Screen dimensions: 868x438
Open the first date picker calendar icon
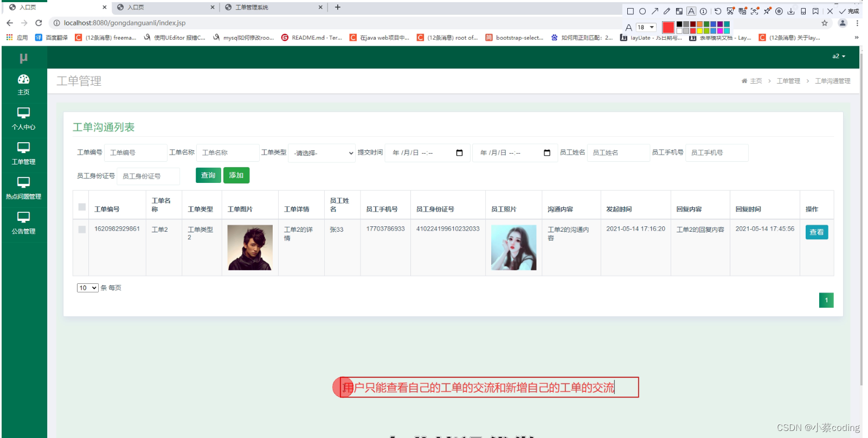(459, 153)
